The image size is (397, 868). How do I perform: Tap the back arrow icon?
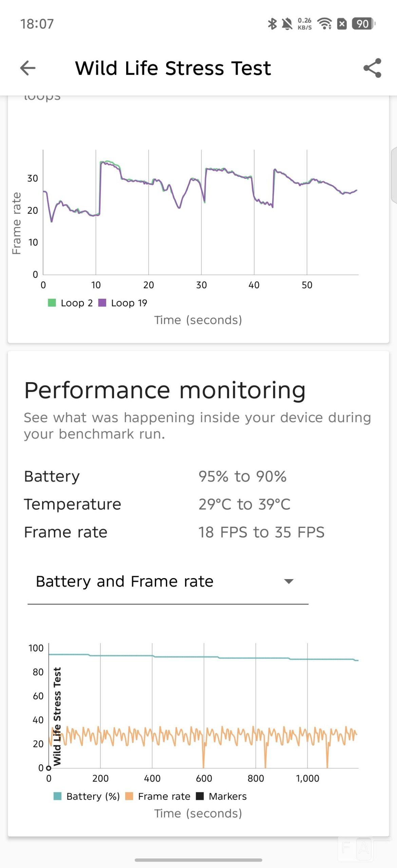(x=28, y=68)
